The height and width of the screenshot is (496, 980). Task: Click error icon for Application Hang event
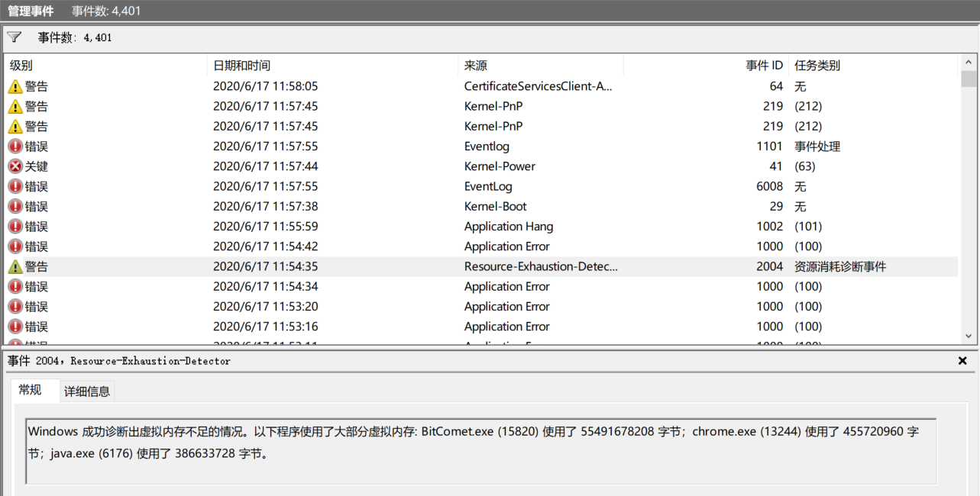tap(15, 227)
